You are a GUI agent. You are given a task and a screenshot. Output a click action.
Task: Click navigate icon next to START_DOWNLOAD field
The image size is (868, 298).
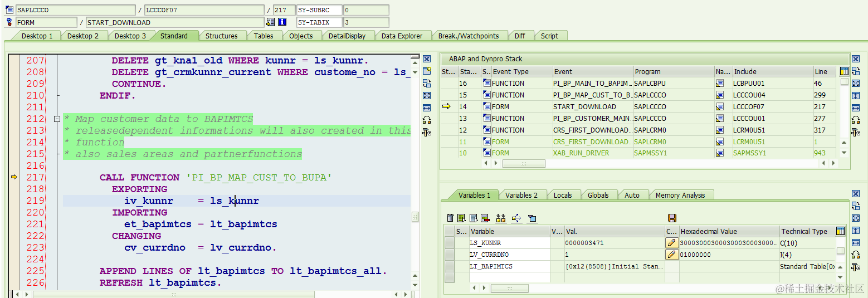pyautogui.click(x=271, y=22)
